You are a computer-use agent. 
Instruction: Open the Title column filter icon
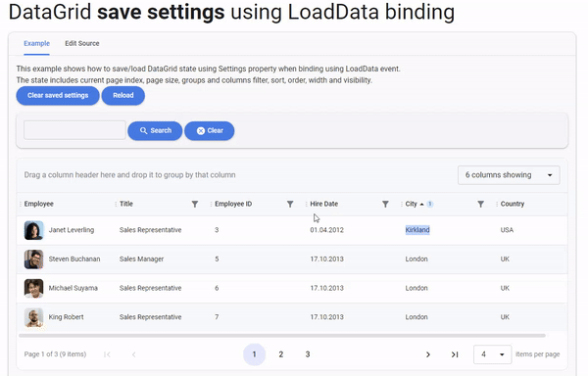(x=195, y=204)
